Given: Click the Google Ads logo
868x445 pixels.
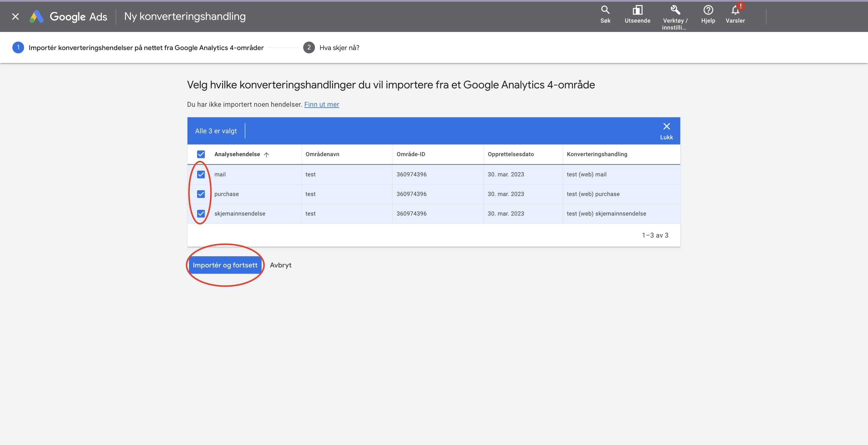Looking at the screenshot, I should coord(68,17).
